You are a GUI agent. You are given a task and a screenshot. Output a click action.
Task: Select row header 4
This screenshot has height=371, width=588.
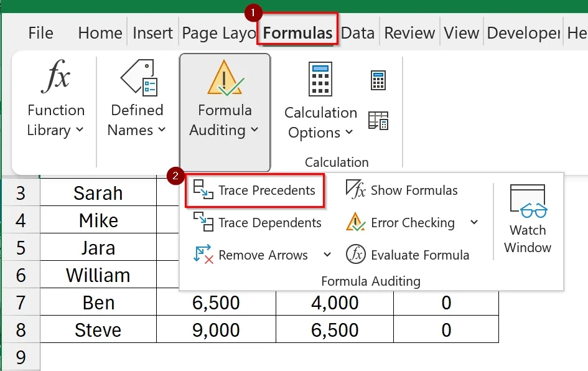21,220
